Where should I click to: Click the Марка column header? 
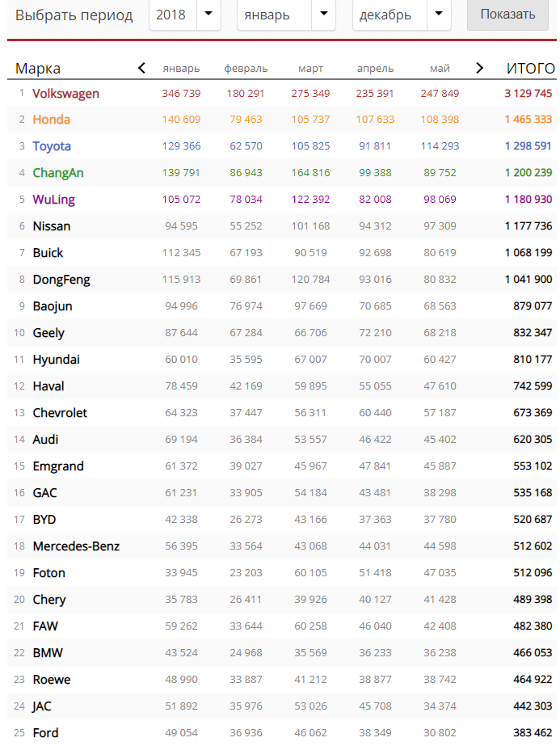point(38,69)
